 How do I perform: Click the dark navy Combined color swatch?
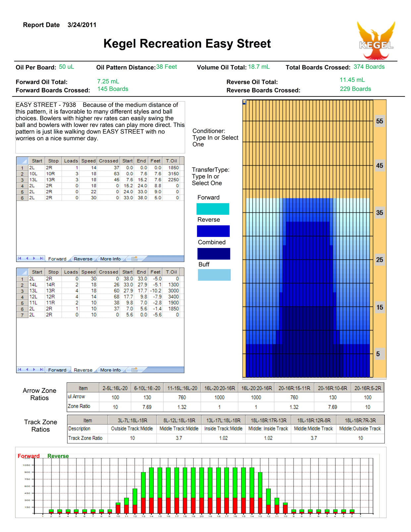[x=213, y=254]
